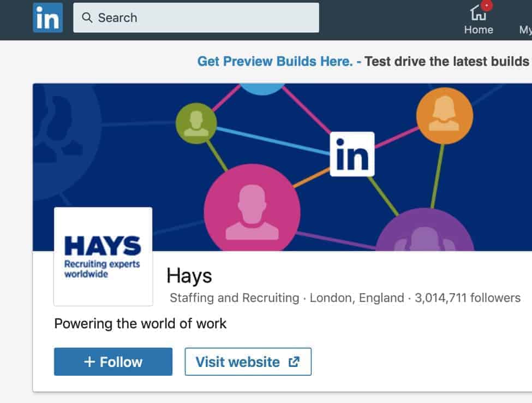Click the magnifying glass search icon
The width and height of the screenshot is (532, 403).
[87, 17]
